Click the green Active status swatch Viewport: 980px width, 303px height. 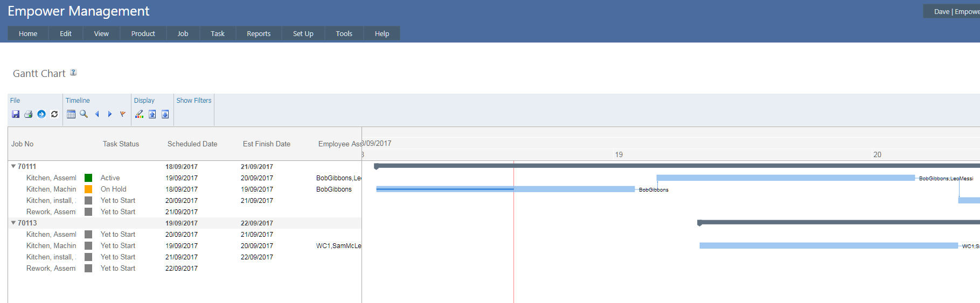[88, 178]
